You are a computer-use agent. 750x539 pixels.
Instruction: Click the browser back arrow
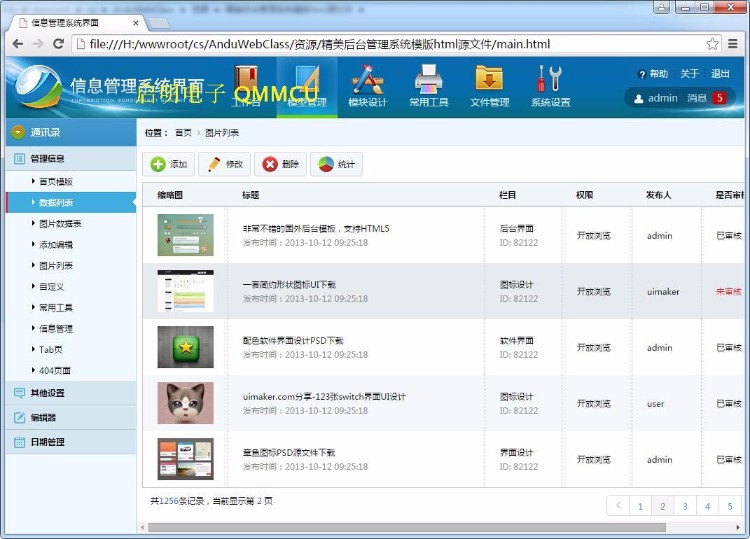point(18,44)
